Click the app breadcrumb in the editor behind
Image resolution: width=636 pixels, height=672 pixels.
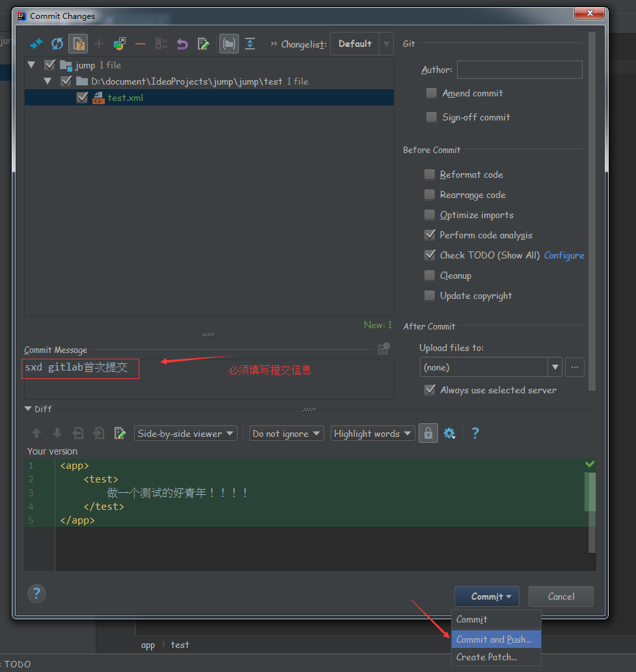[x=148, y=645]
